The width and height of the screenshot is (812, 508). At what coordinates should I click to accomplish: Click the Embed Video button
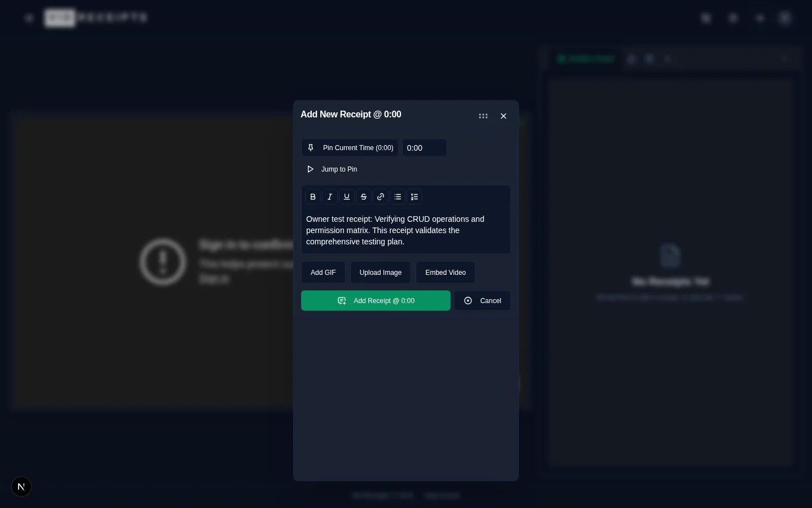click(445, 272)
